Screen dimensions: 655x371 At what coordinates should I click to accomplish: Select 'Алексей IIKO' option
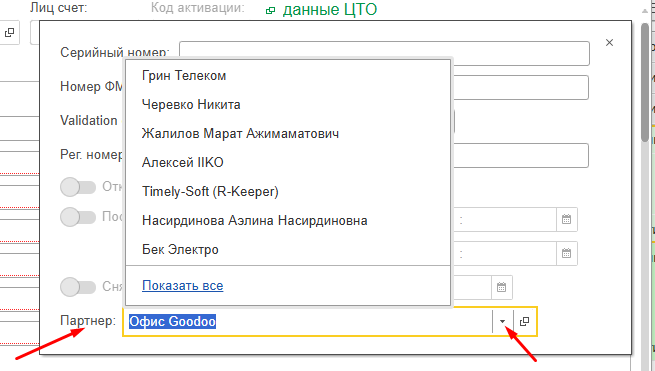click(x=288, y=162)
